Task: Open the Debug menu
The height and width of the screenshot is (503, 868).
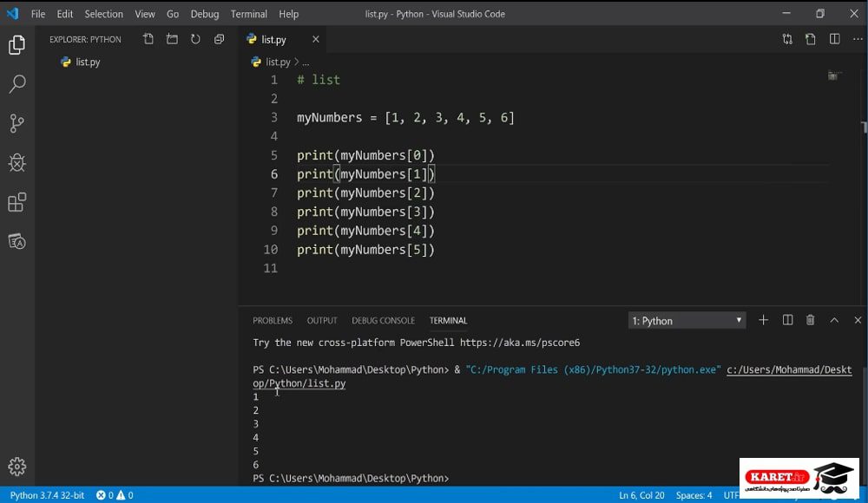Action: coord(205,14)
